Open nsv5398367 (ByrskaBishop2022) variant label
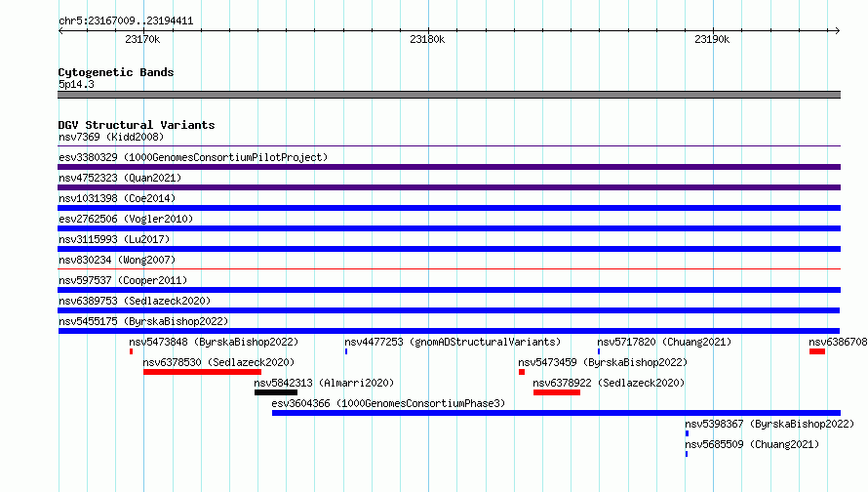 pyautogui.click(x=769, y=424)
